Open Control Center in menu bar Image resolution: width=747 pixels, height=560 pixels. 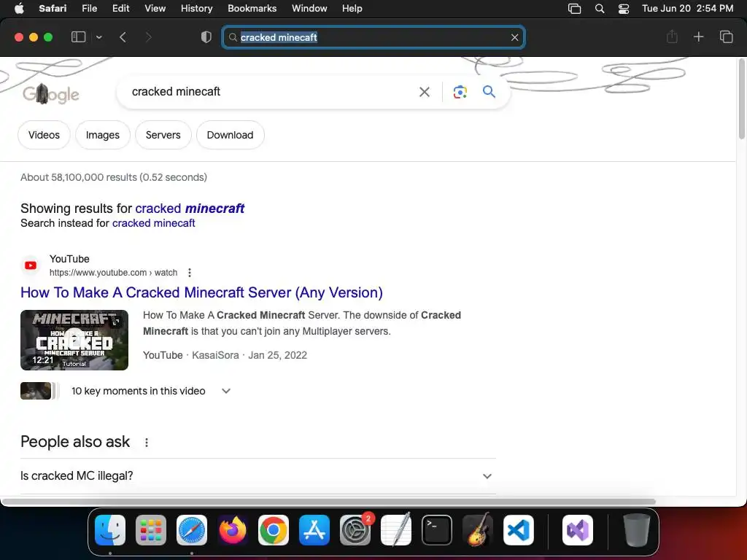coord(624,9)
